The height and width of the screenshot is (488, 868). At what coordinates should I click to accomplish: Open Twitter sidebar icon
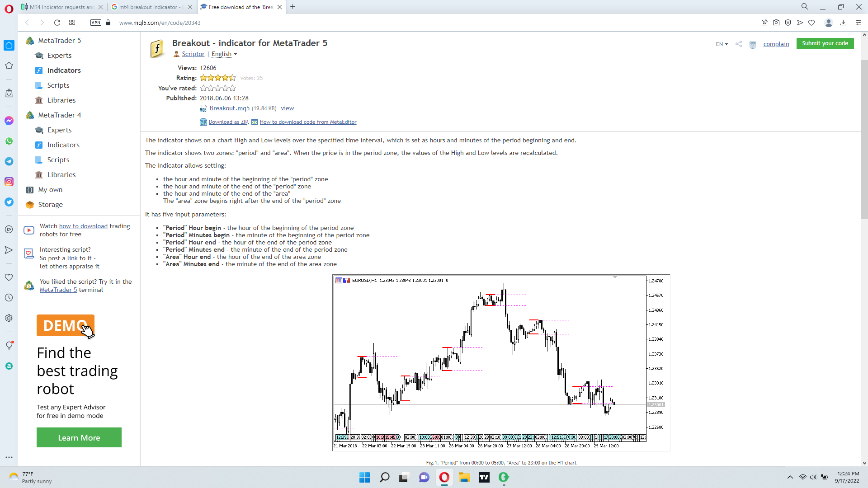(9, 202)
